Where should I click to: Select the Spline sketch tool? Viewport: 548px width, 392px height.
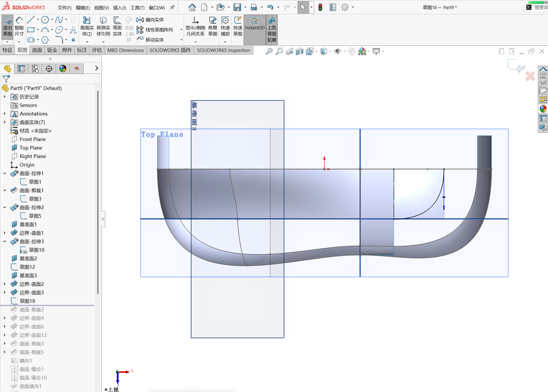(x=59, y=20)
